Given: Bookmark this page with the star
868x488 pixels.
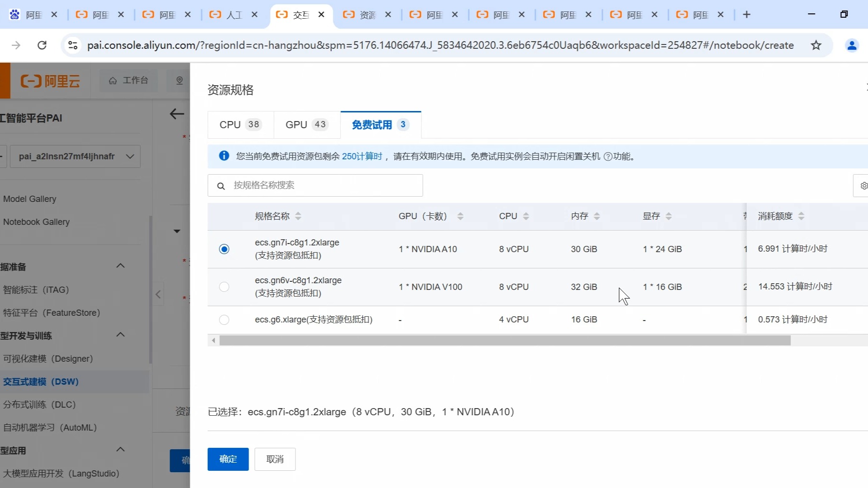Looking at the screenshot, I should pyautogui.click(x=816, y=45).
